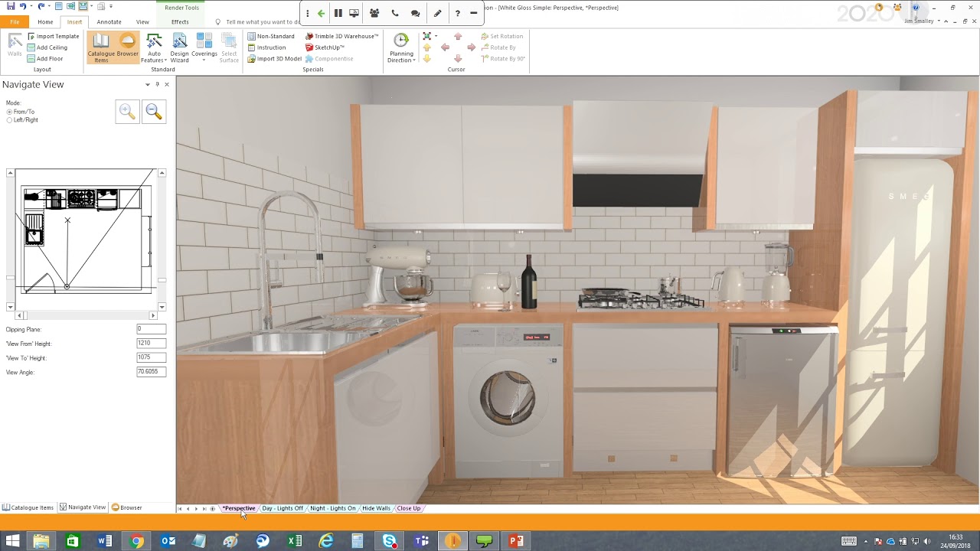Image resolution: width=980 pixels, height=551 pixels.
Task: Switch to the Effects ribbon tab
Action: pos(180,22)
